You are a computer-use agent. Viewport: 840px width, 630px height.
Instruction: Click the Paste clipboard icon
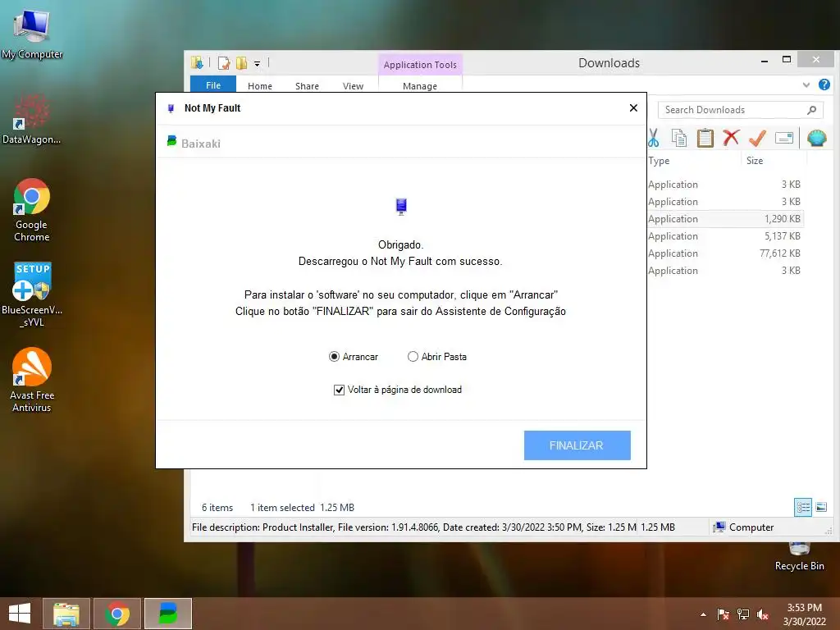click(x=705, y=138)
